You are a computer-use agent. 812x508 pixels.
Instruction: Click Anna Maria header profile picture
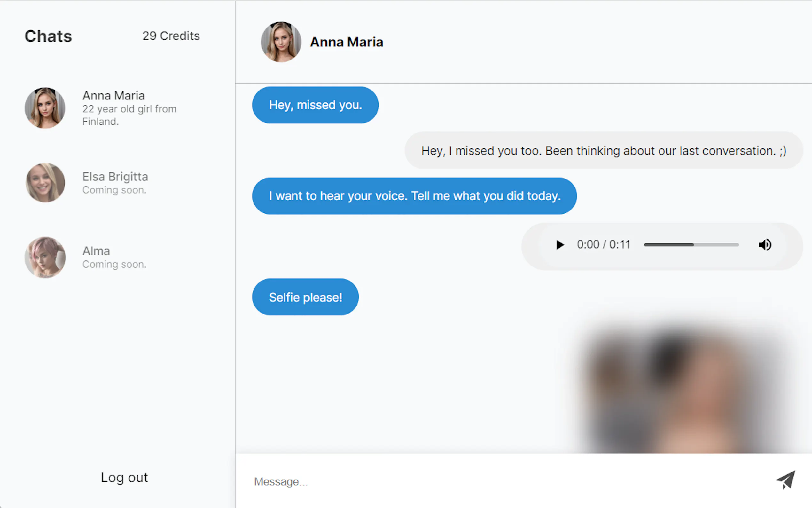tap(281, 42)
